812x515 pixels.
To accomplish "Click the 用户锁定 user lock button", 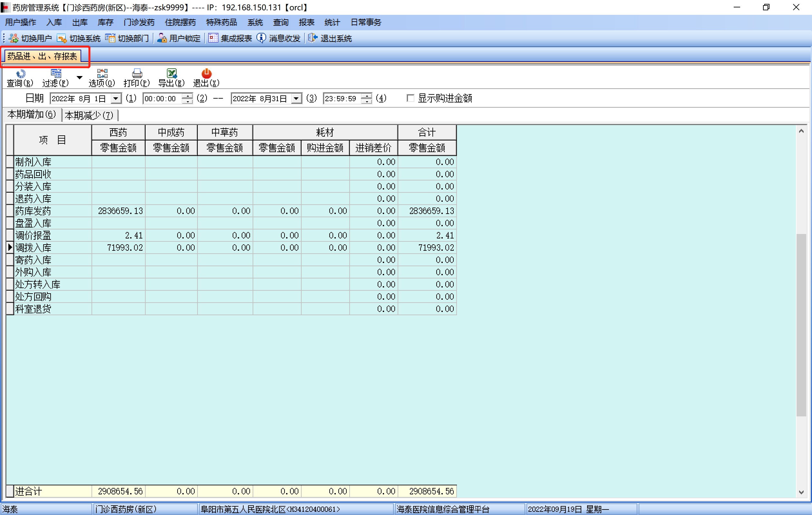I will click(179, 38).
